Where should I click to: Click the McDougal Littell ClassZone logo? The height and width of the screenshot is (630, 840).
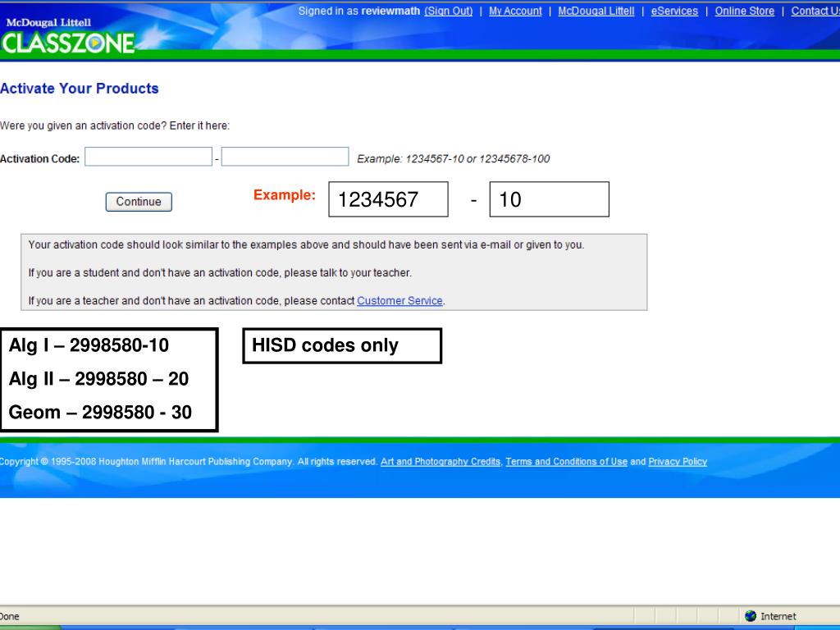click(x=69, y=36)
